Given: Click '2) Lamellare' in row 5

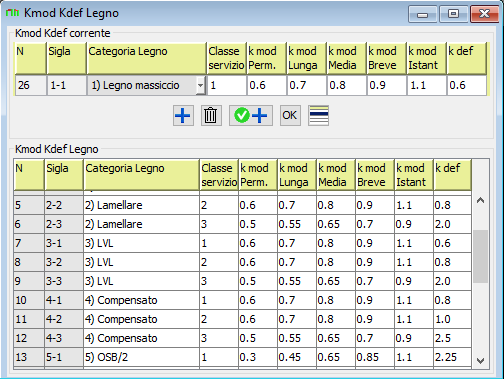Looking at the screenshot, I should [114, 205].
